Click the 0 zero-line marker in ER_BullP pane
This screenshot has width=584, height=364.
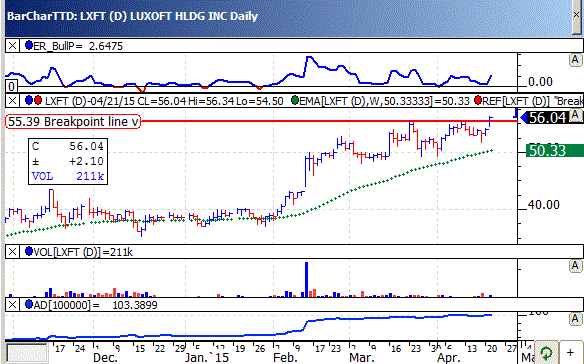point(11,86)
